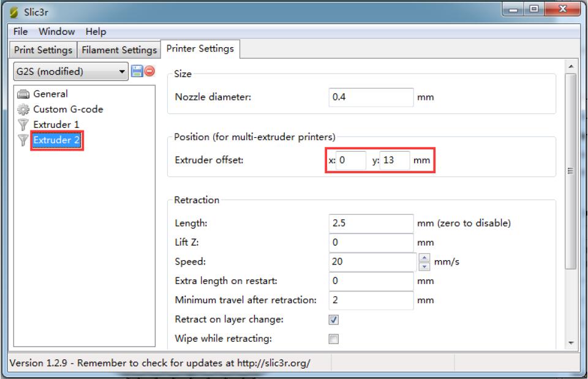Click the version text in status bar

tap(160, 363)
